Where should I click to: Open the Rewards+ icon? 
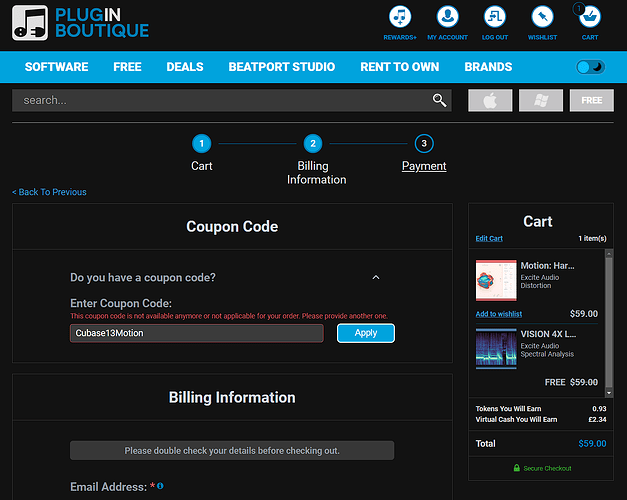click(x=400, y=17)
